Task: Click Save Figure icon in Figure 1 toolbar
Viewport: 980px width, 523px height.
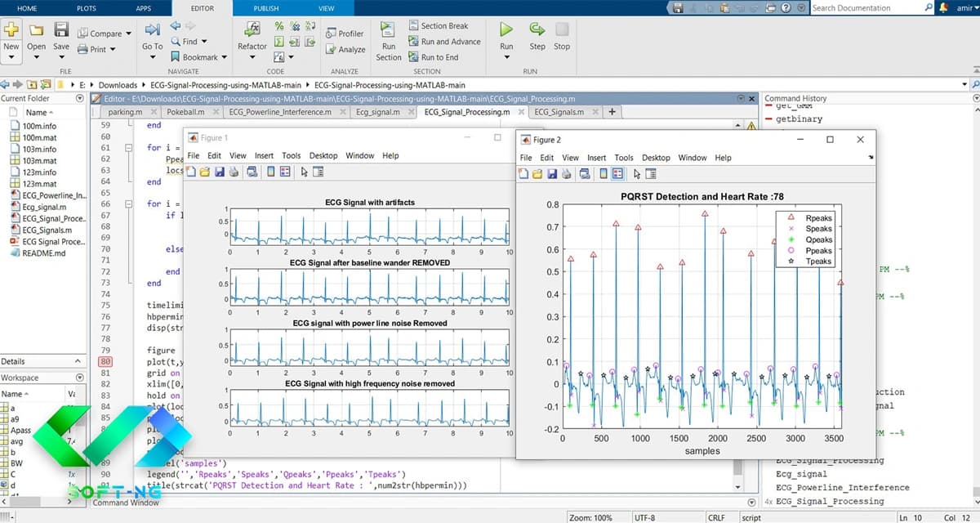Action: point(220,172)
